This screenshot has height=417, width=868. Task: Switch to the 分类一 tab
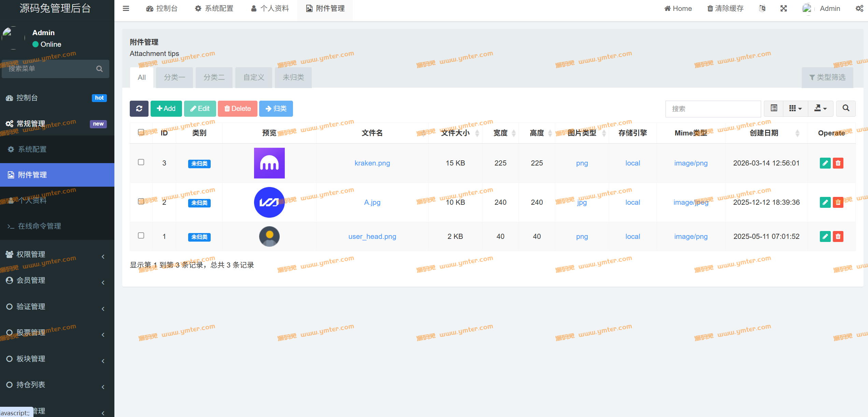tap(174, 77)
